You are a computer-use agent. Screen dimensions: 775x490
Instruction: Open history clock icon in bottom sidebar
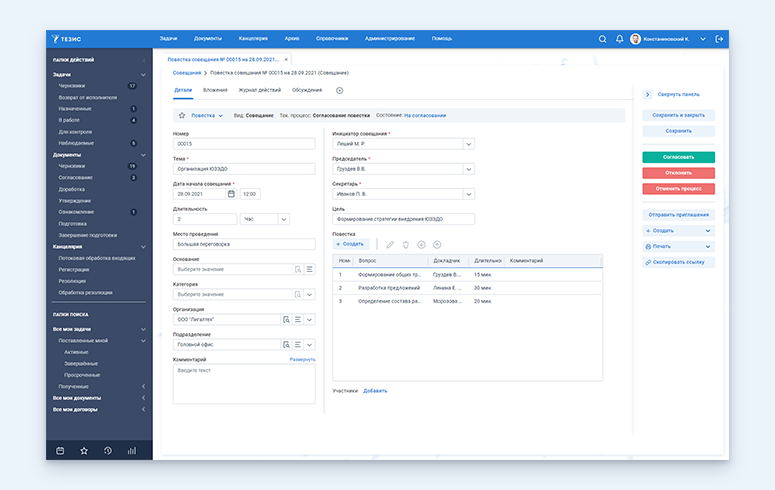[108, 451]
